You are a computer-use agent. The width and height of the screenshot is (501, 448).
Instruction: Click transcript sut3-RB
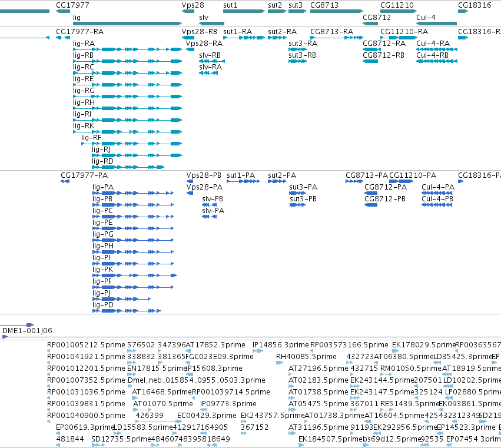pos(297,61)
